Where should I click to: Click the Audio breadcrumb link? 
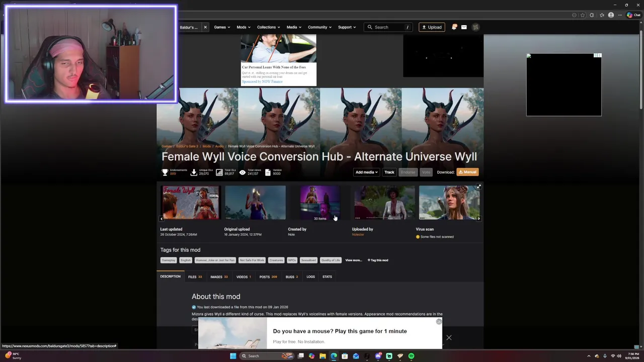click(x=219, y=146)
